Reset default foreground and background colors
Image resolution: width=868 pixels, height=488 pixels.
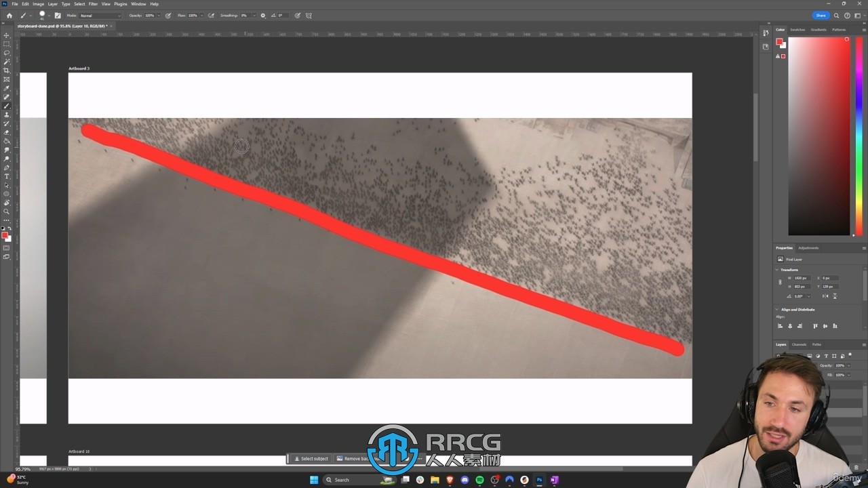click(4, 228)
